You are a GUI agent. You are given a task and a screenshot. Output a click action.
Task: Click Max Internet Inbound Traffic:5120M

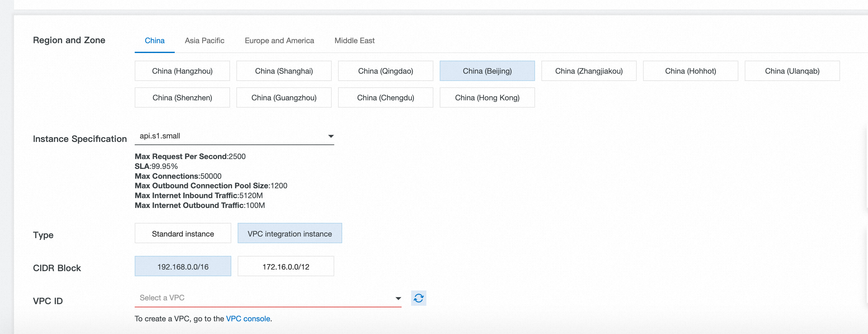click(x=199, y=195)
